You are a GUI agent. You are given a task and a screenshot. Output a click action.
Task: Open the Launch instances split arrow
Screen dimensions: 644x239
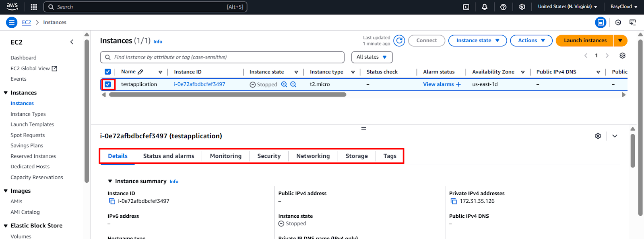pyautogui.click(x=620, y=41)
